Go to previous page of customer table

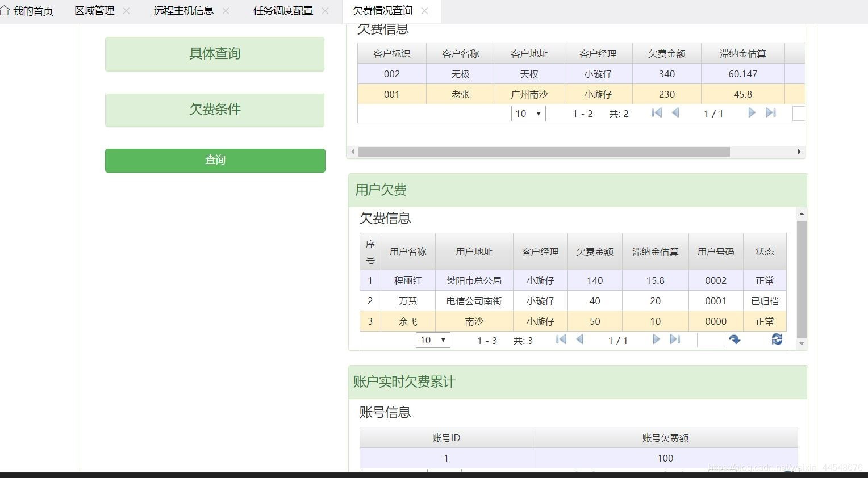click(675, 113)
